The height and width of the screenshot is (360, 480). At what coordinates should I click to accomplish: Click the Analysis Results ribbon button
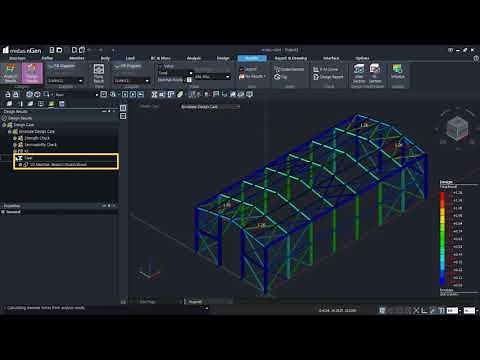10,73
